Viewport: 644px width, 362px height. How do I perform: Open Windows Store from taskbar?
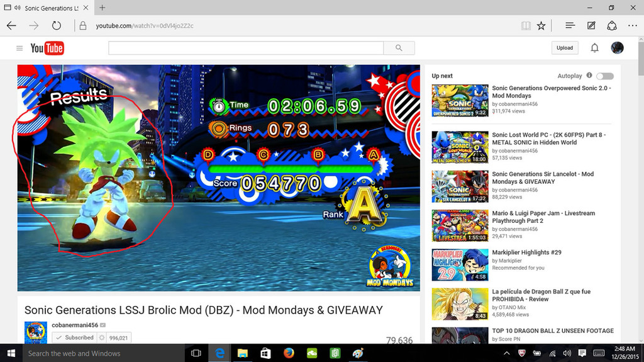click(x=266, y=353)
